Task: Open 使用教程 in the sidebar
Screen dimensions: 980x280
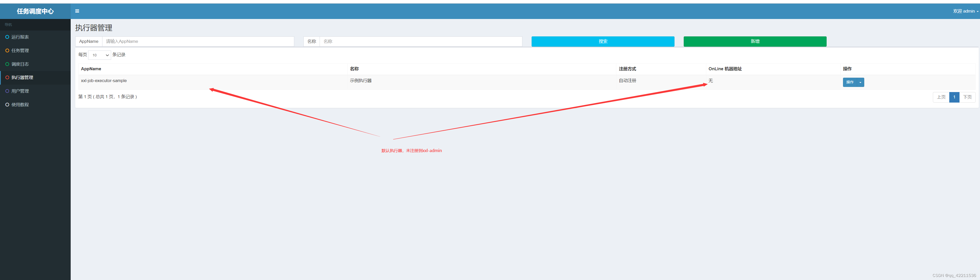Action: click(35, 105)
